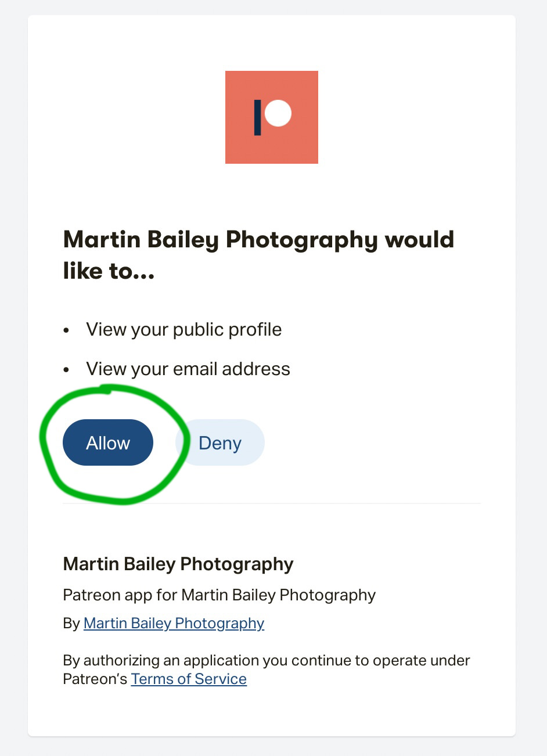The height and width of the screenshot is (756, 547).
Task: Open the Martin Bailey Photography creator link
Action: pyautogui.click(x=174, y=623)
